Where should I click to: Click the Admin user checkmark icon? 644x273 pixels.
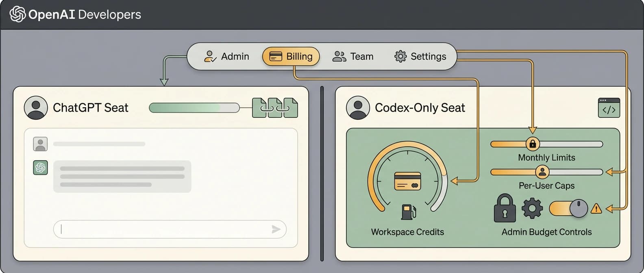click(x=210, y=56)
